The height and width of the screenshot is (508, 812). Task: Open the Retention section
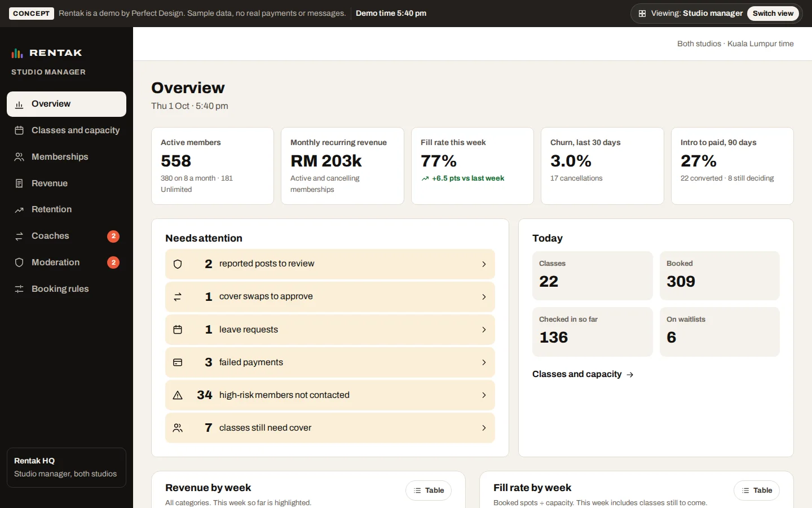point(67,209)
